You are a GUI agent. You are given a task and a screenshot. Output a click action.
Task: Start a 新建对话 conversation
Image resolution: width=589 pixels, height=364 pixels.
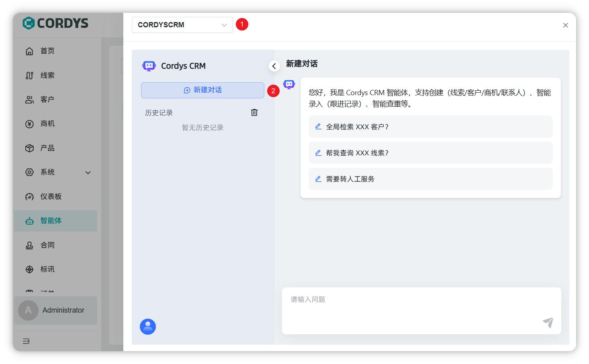202,90
